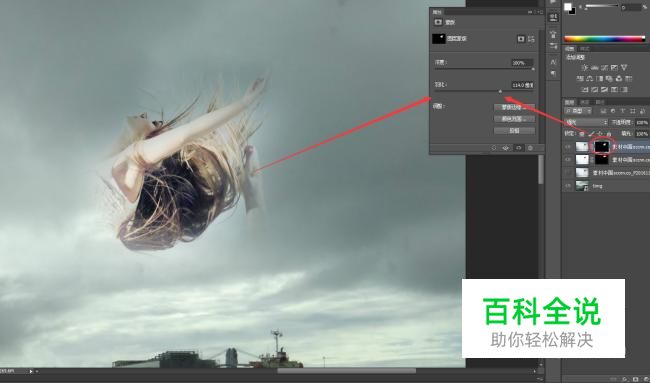
Task: Toggle lock position
Action: (x=600, y=134)
